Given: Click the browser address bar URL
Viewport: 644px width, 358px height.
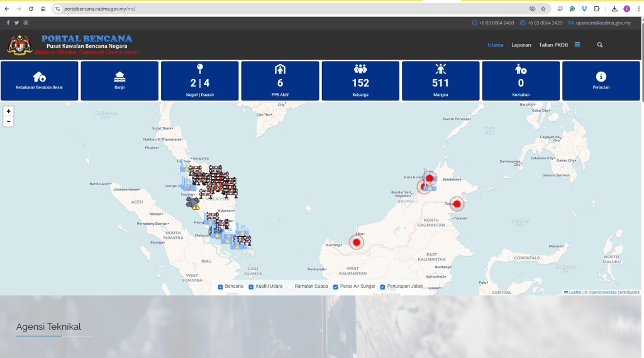Looking at the screenshot, I should (x=100, y=9).
